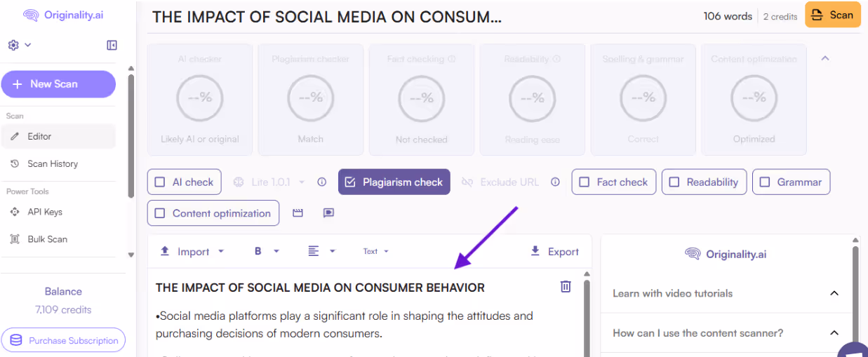Click the Scan History clock icon
Screen dimensions: 868x357
tap(15, 163)
